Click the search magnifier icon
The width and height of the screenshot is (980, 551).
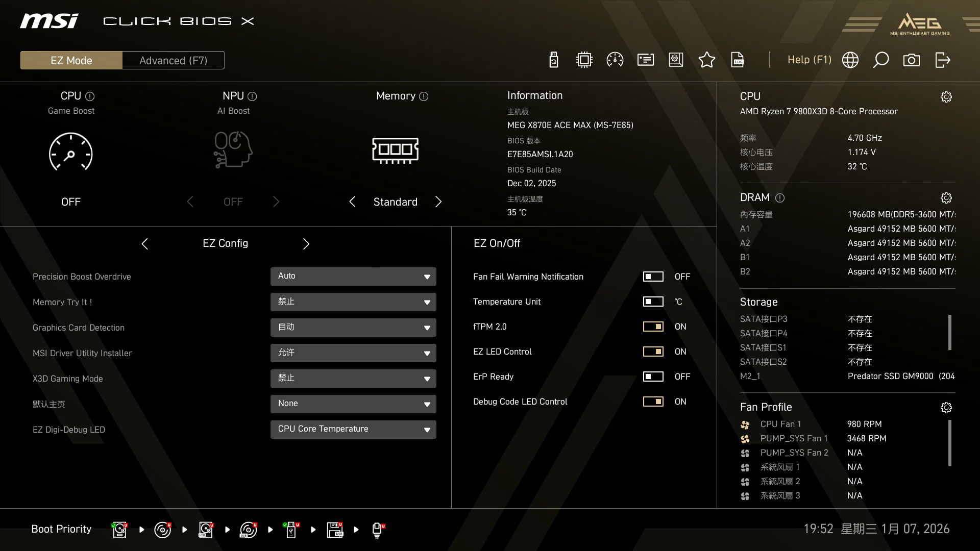880,60
